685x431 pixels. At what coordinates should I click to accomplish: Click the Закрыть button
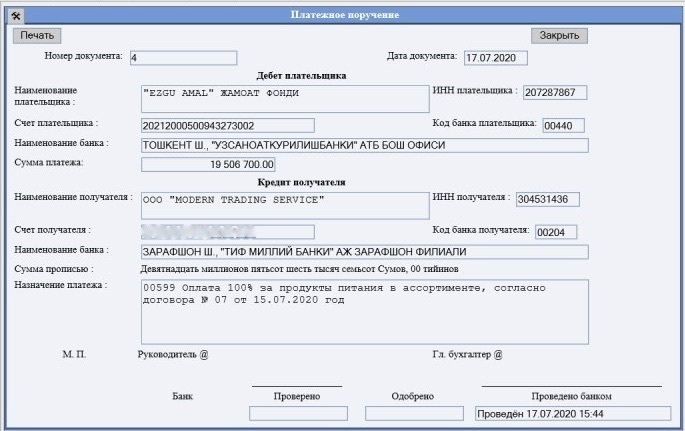pos(559,36)
